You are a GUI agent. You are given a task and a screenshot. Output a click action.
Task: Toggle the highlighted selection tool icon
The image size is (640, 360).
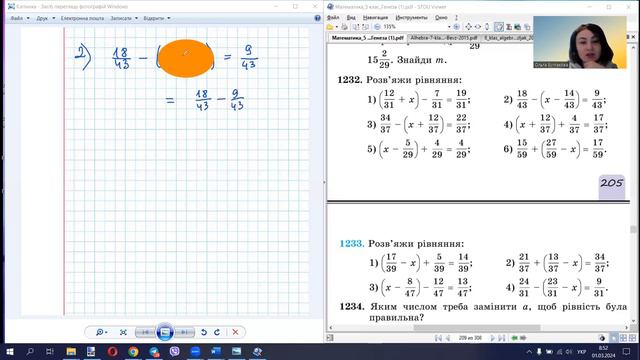499,27
